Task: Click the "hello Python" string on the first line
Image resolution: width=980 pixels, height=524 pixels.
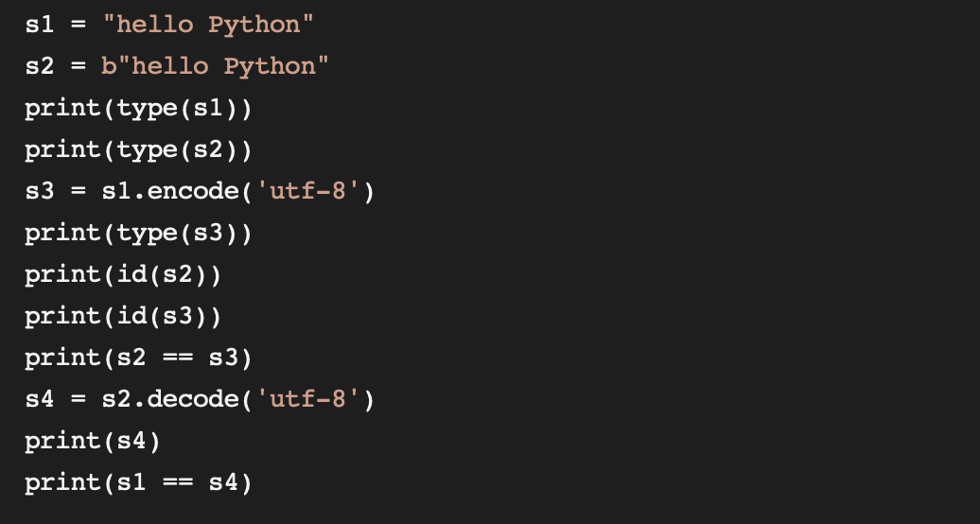Action: coord(208,25)
